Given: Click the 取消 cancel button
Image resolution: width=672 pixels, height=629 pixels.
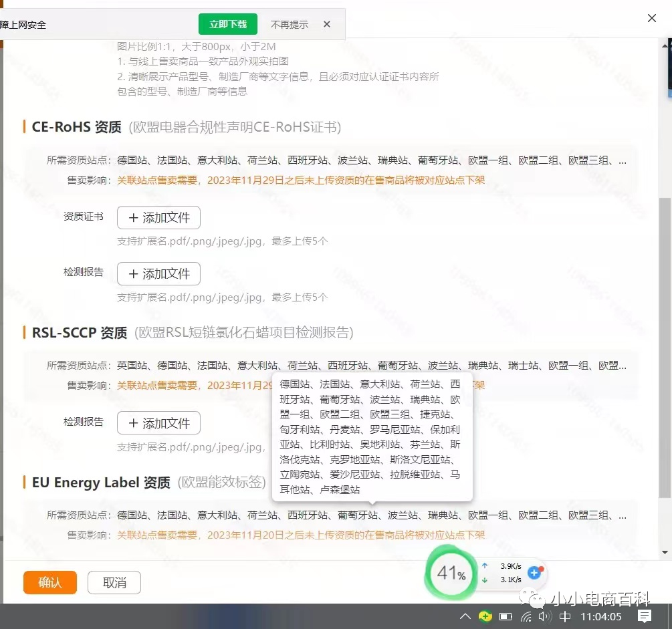Looking at the screenshot, I should (x=114, y=582).
